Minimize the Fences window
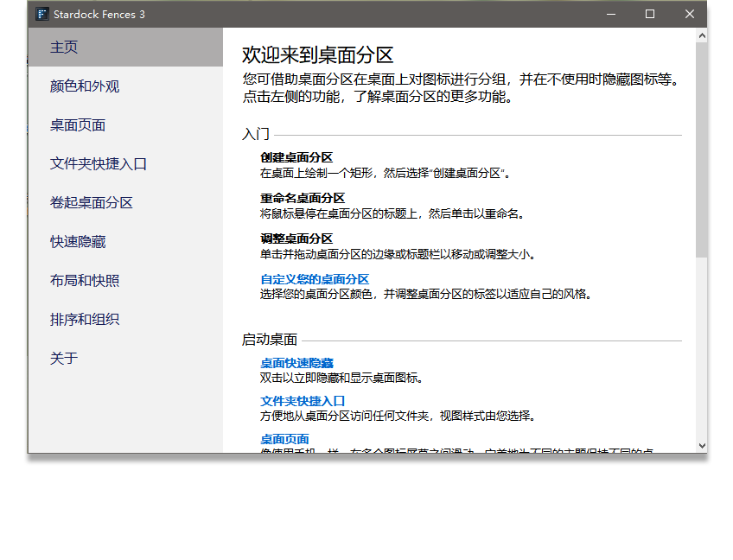 (610, 14)
